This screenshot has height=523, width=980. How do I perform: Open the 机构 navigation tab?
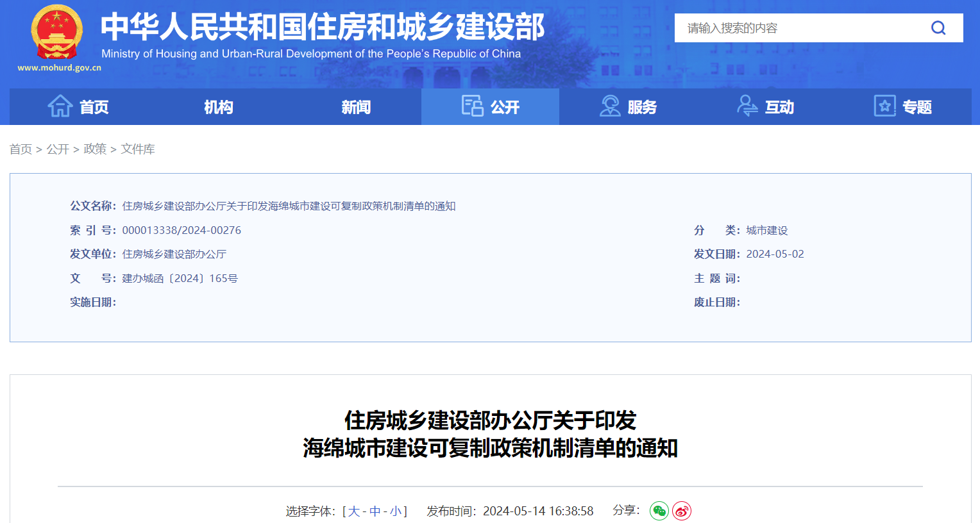pos(218,106)
